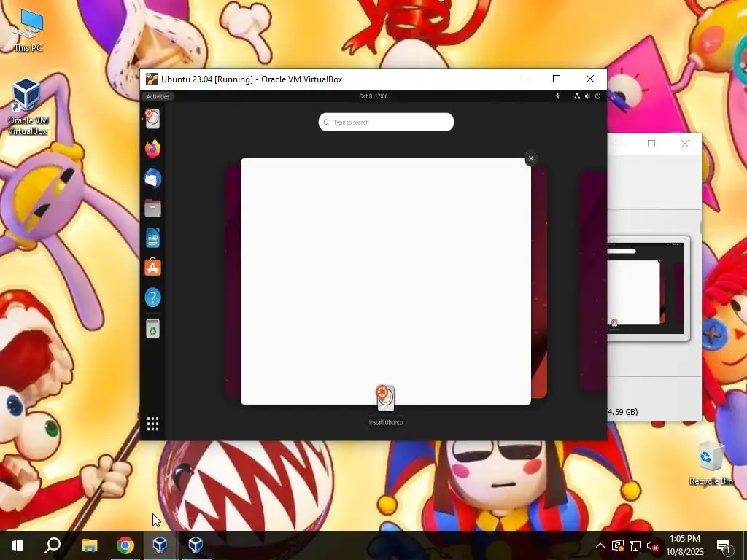747x560 pixels.
Task: Launch LibreOffice Writer from the dock
Action: 152,238
